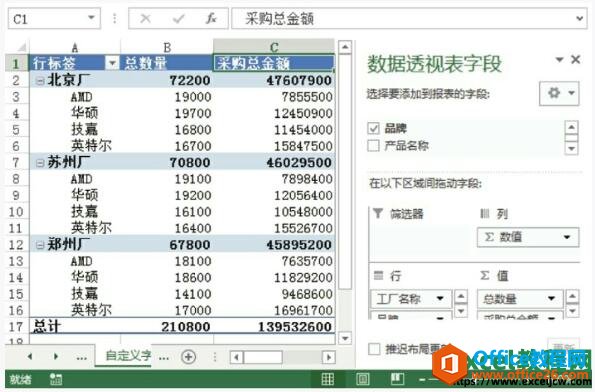The image size is (595, 392).
Task: Open the 行标签 filter dropdown
Action: [112, 63]
